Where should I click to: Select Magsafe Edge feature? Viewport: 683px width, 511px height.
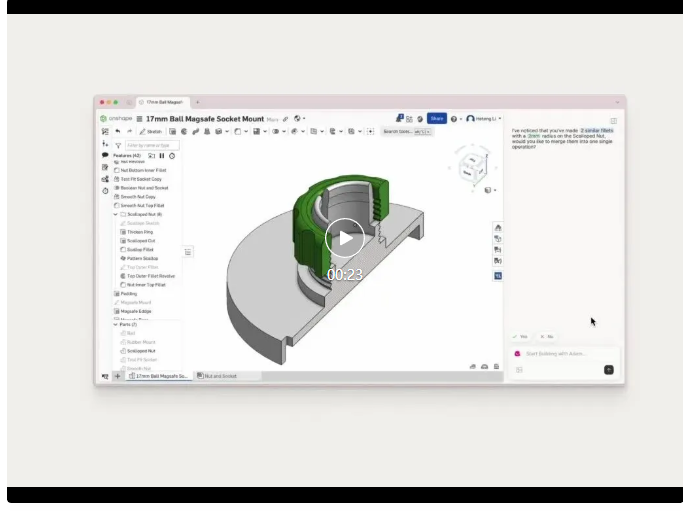click(133, 311)
